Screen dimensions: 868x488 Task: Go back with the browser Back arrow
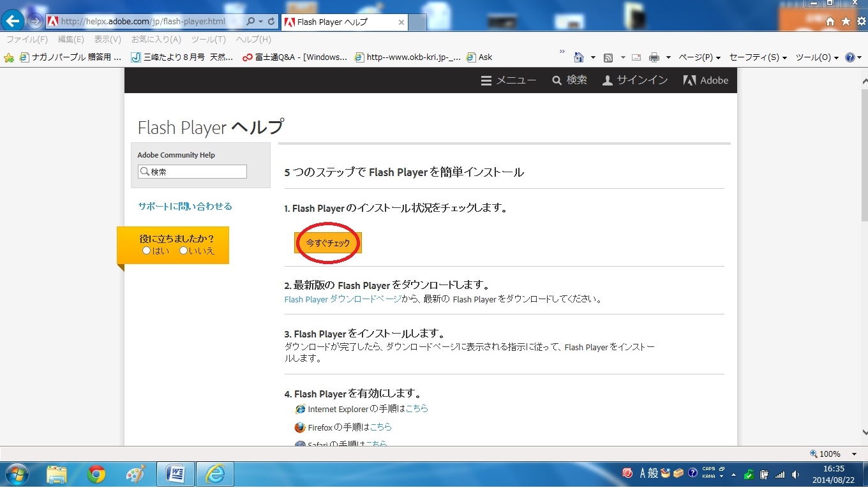13,21
